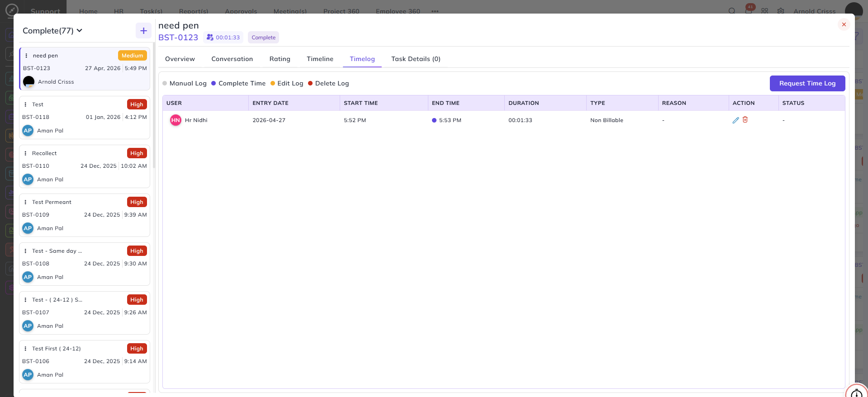Switch to the Overview tab
The width and height of the screenshot is (868, 397).
pos(180,59)
